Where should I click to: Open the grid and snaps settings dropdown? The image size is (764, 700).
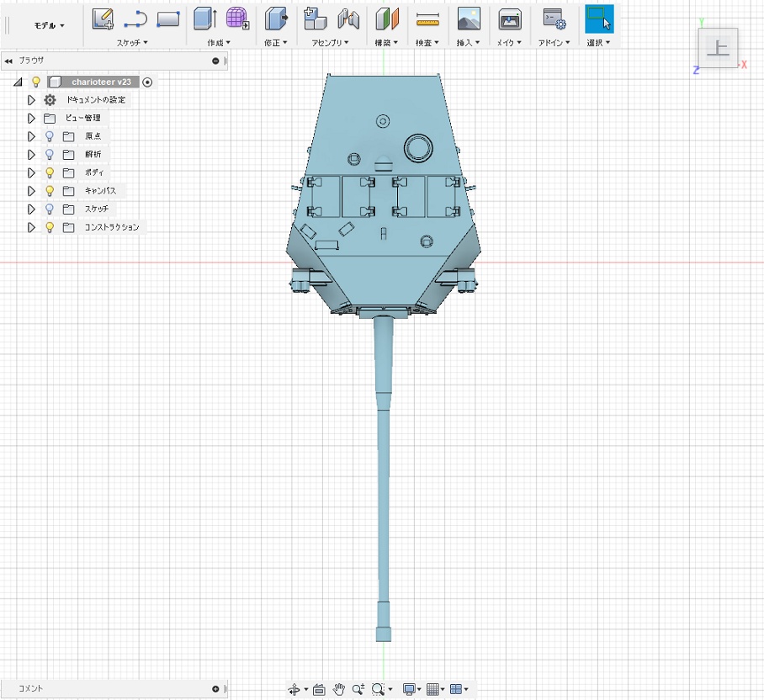(x=435, y=689)
